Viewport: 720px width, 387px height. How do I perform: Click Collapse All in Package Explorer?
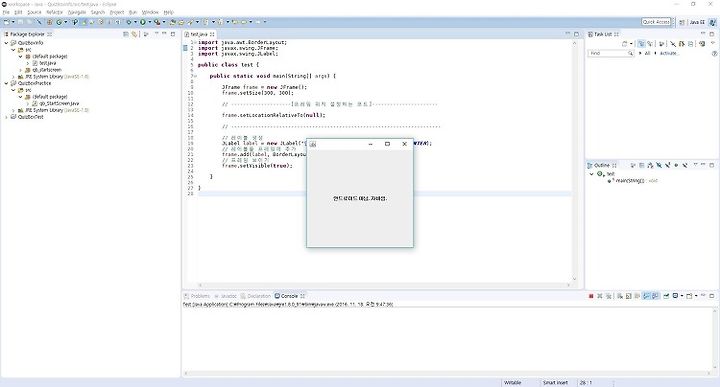(x=126, y=34)
